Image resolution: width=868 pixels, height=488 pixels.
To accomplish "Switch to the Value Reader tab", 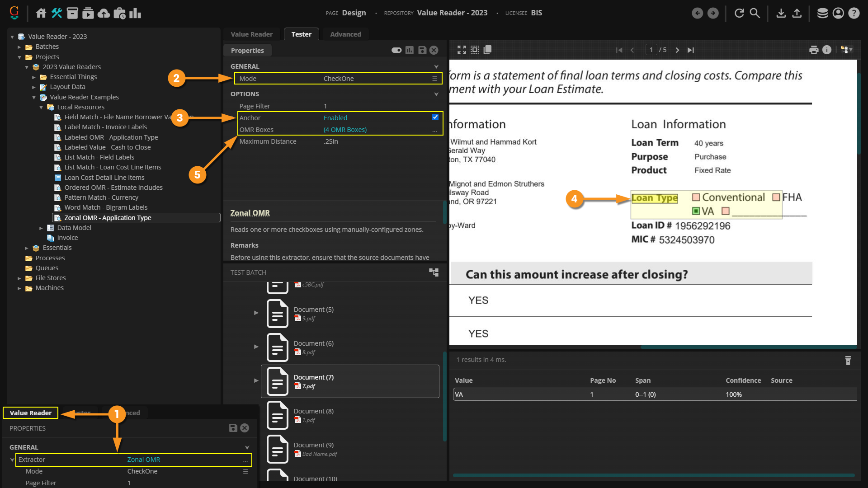I will (x=251, y=34).
